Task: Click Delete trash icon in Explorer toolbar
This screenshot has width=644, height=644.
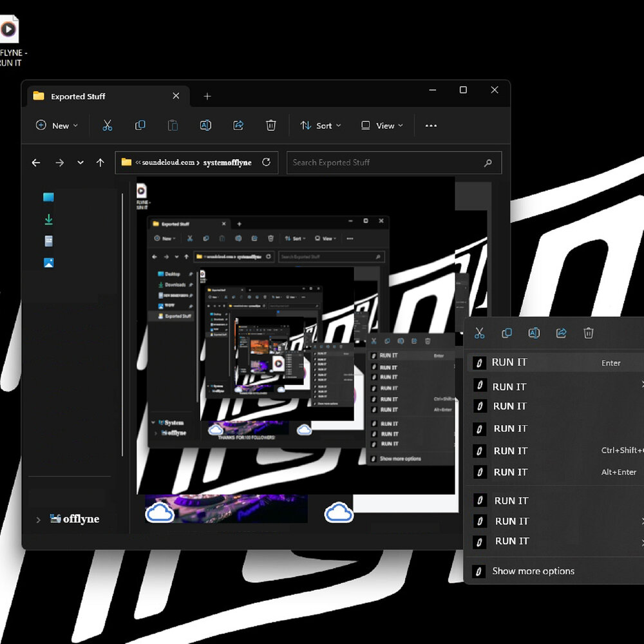Action: (271, 126)
